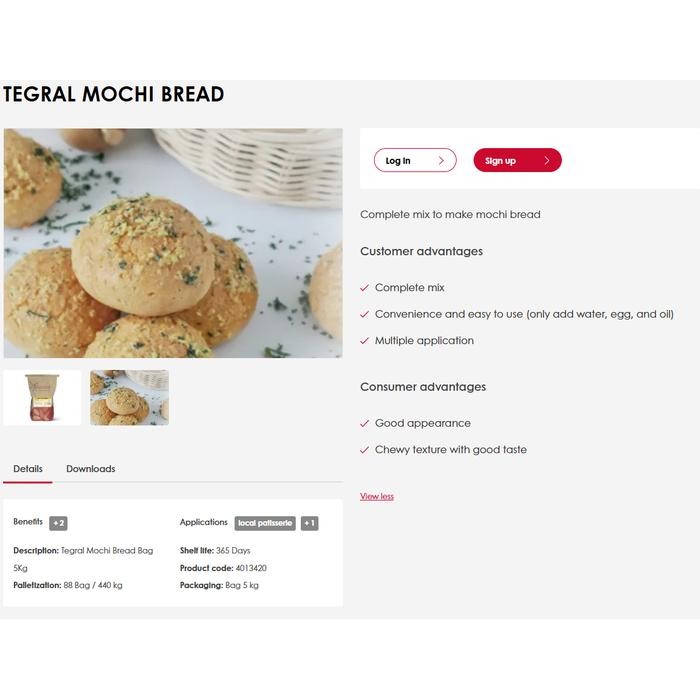Click the Tegral Mochi Bread page title

(x=114, y=94)
